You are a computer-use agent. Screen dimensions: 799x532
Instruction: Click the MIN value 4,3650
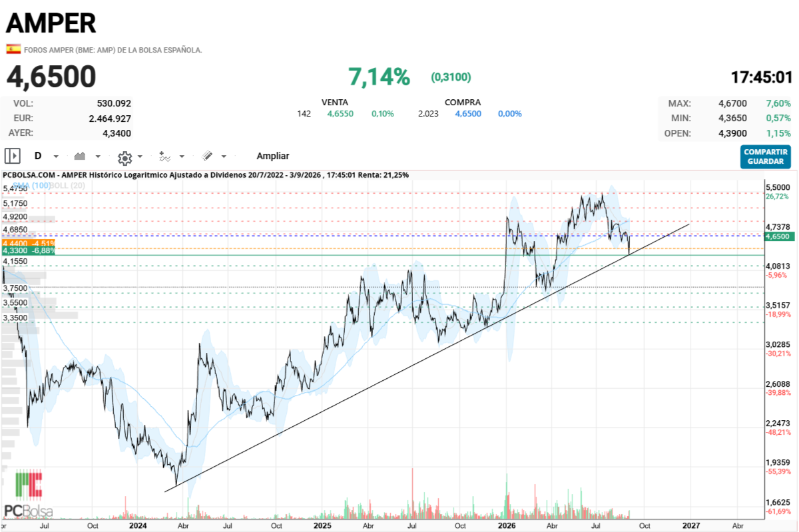point(732,118)
